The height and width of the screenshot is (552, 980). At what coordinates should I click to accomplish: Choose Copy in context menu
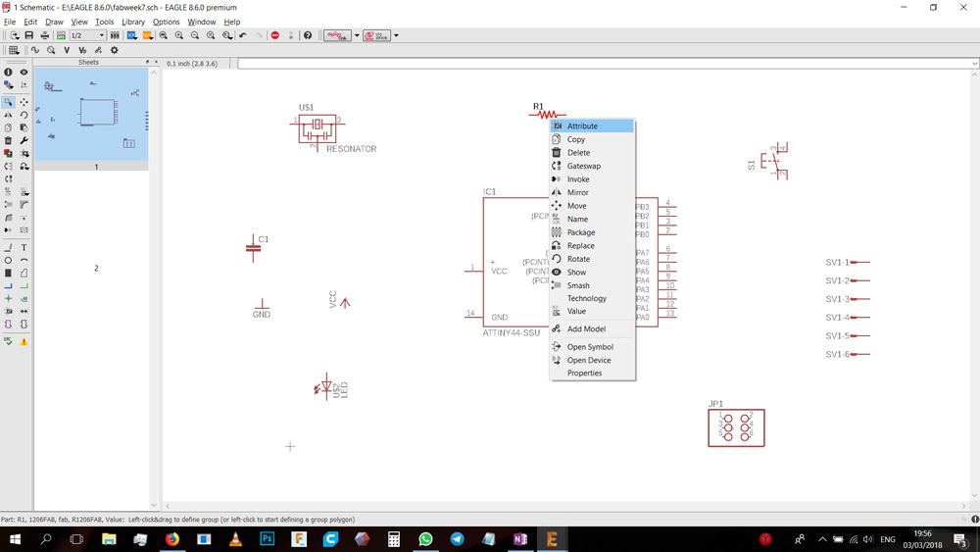coord(592,139)
